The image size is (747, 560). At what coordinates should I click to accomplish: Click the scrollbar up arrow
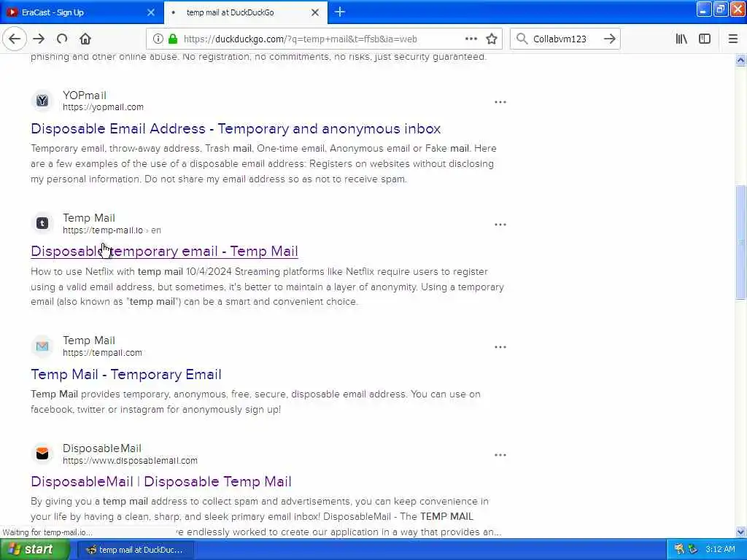(x=740, y=60)
